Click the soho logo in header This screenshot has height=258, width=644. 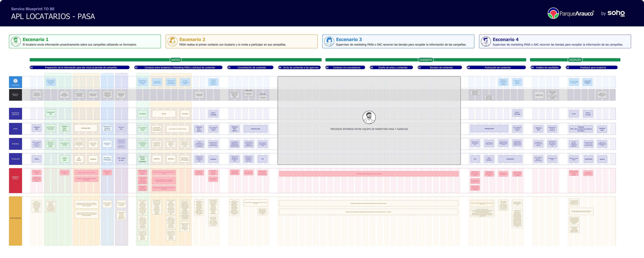tap(616, 13)
